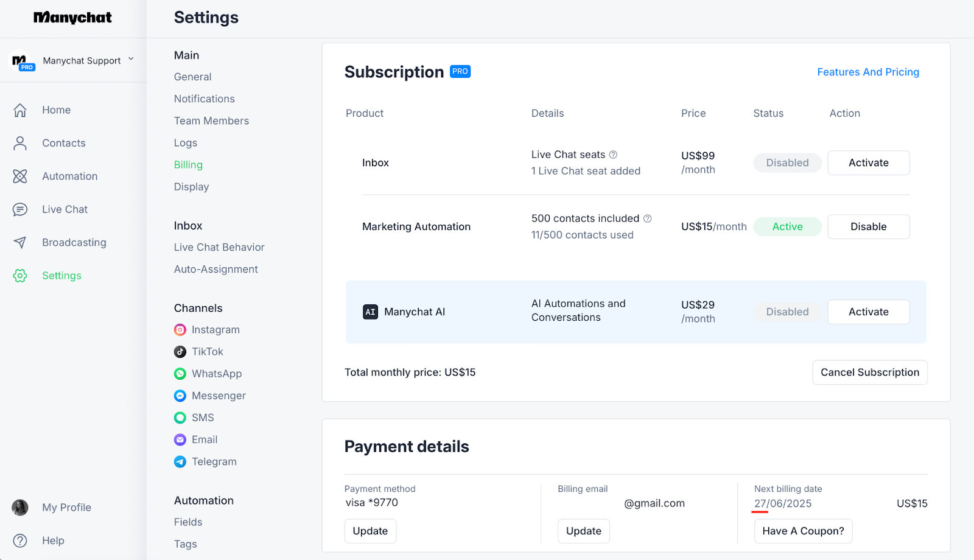Open the Features And Pricing link
Screen dimensions: 974x560
867,72
